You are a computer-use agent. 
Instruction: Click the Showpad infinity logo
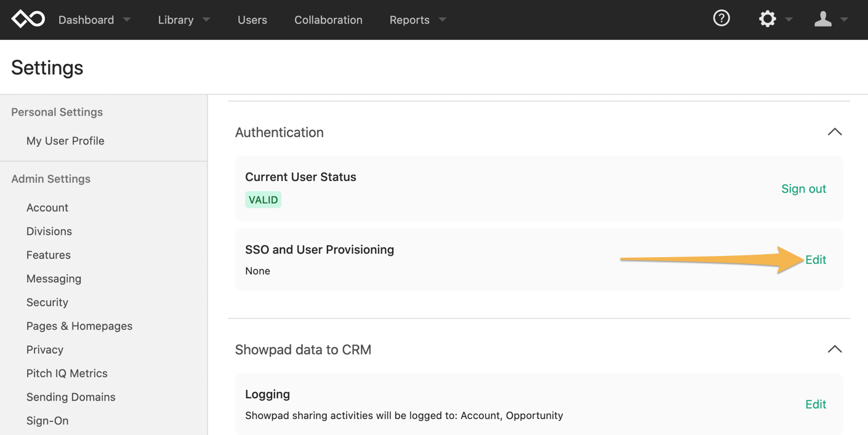click(28, 19)
